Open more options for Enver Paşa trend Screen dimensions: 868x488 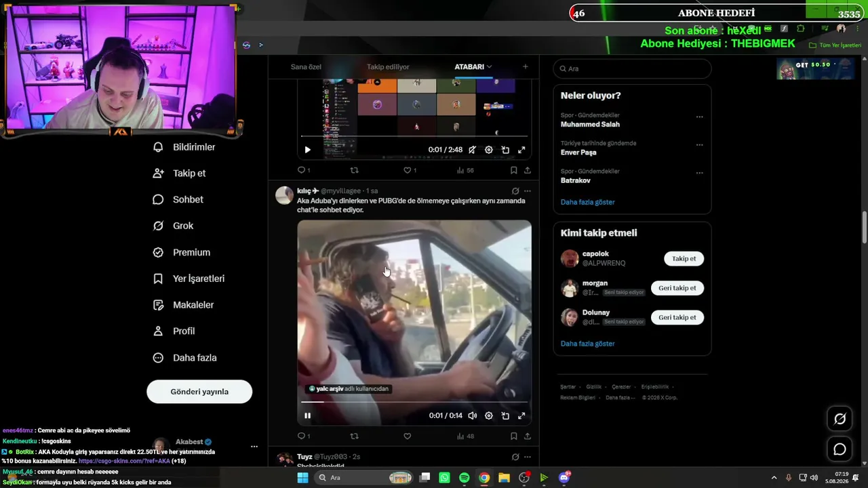pyautogui.click(x=699, y=144)
